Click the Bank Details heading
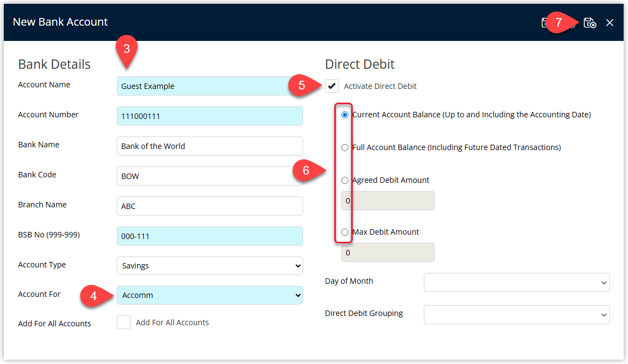 [54, 64]
